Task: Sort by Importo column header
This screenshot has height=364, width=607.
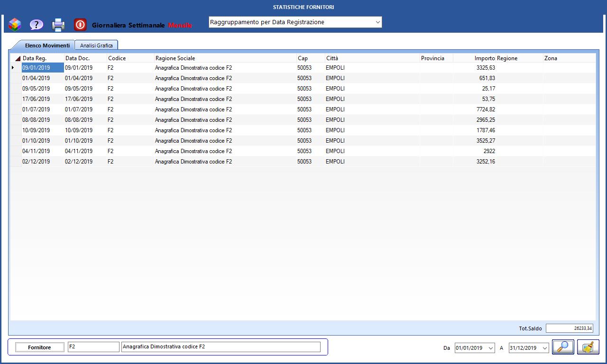Action: 474,58
